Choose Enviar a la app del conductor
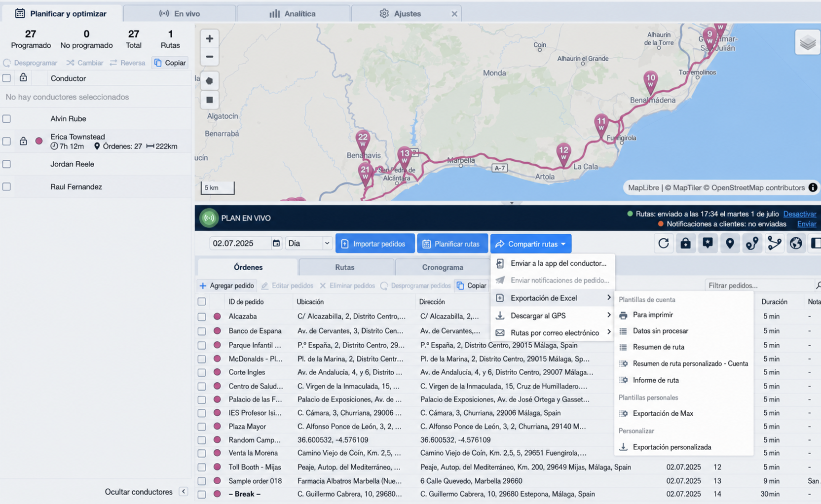 click(553, 263)
